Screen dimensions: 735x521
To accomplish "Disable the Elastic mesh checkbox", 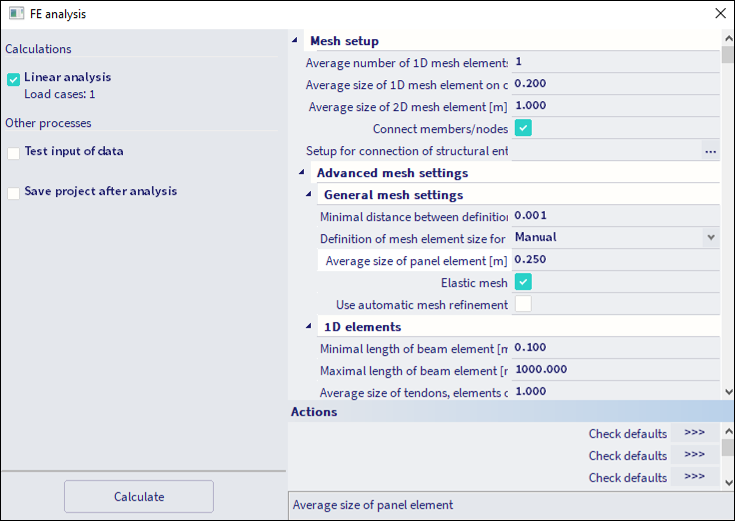I will tap(523, 282).
